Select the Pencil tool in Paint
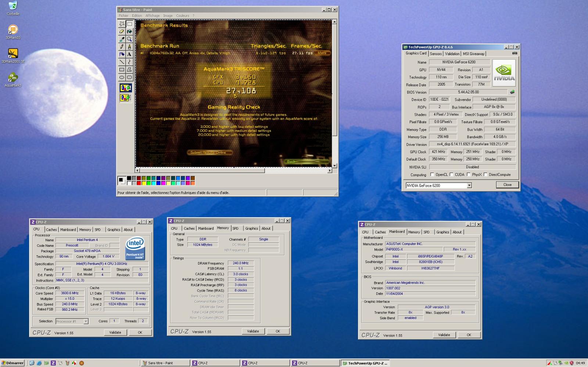The height and width of the screenshot is (367, 588). pos(122,47)
